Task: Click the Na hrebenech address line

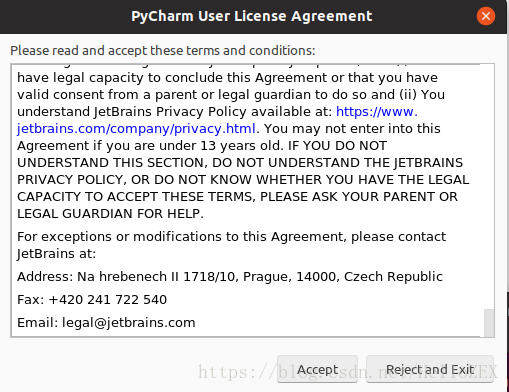Action: pos(230,277)
